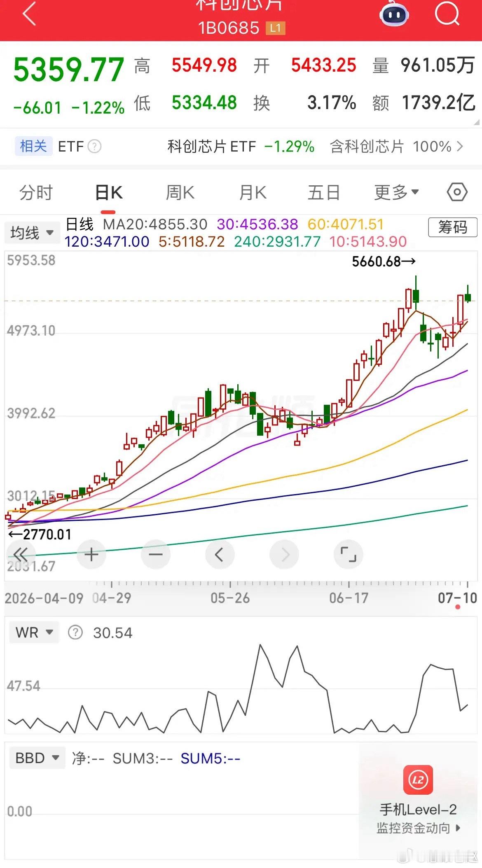Screen dimensions: 482x868
Task: Tap the -1.22% percentage change
Action: click(x=98, y=108)
